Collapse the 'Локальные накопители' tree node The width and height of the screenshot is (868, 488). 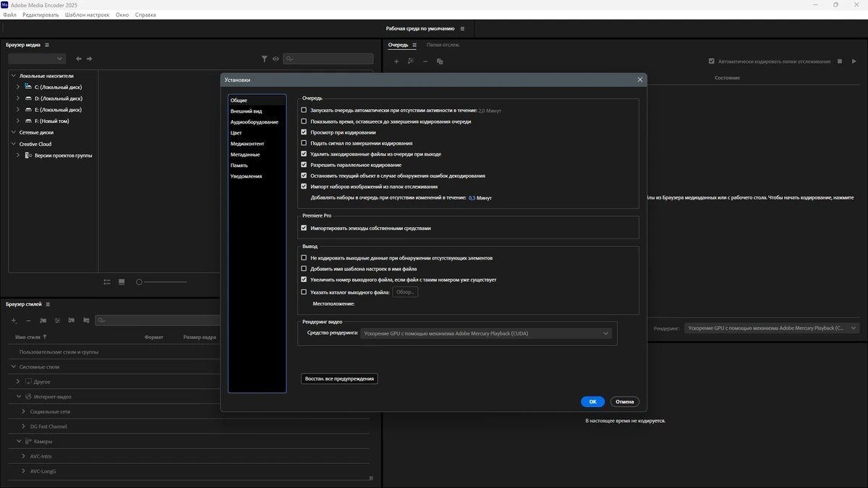(x=13, y=76)
